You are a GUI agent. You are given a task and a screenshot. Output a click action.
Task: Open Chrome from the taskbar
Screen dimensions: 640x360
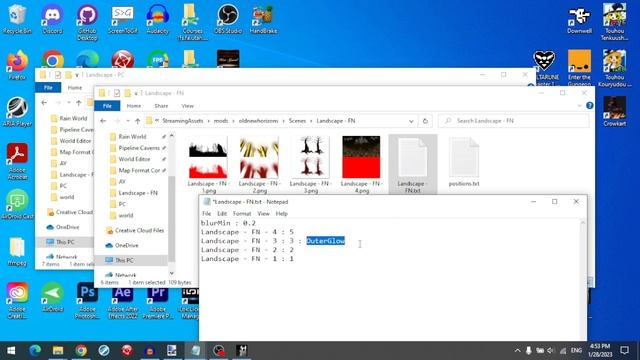[x=81, y=351]
